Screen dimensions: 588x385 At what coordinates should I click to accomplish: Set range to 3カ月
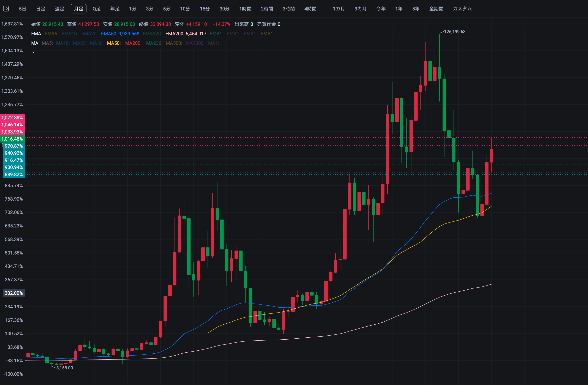[361, 9]
